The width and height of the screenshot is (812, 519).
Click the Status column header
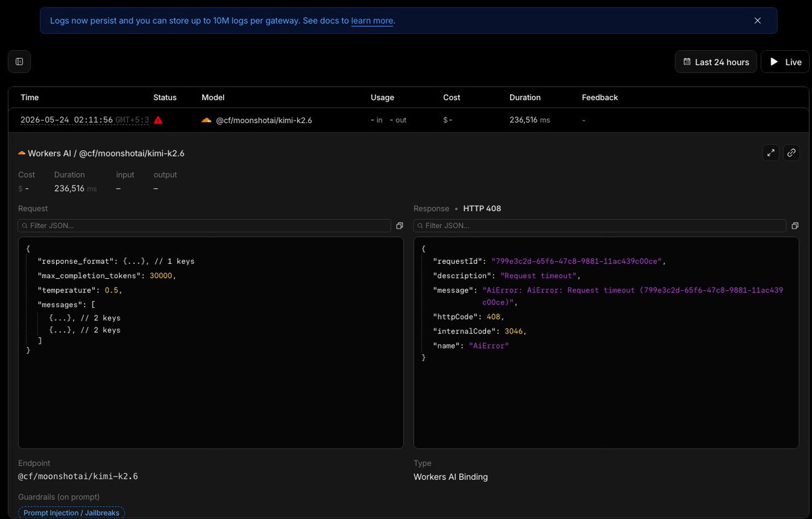click(x=165, y=97)
